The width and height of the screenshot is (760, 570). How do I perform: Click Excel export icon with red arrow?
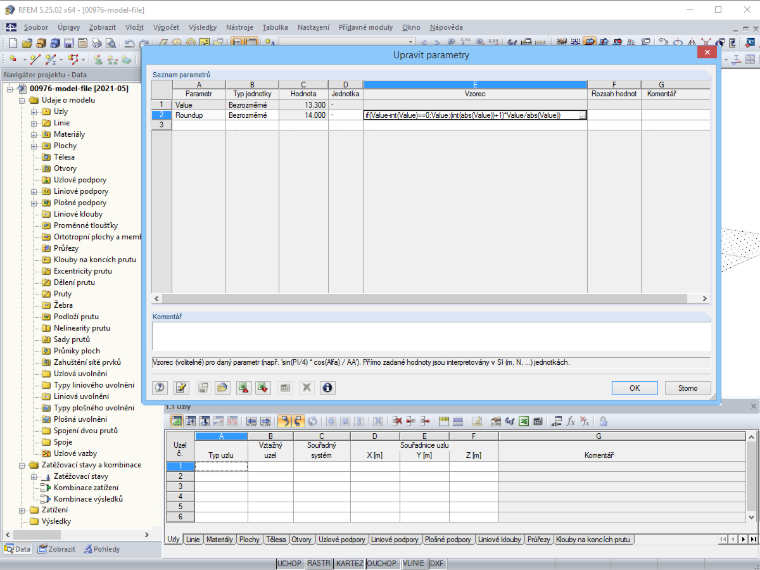(243, 388)
